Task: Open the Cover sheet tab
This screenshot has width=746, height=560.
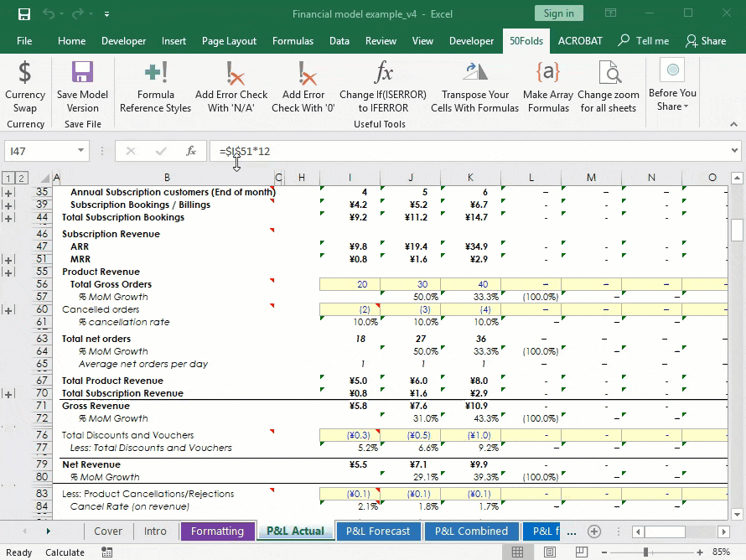Action: point(108,531)
